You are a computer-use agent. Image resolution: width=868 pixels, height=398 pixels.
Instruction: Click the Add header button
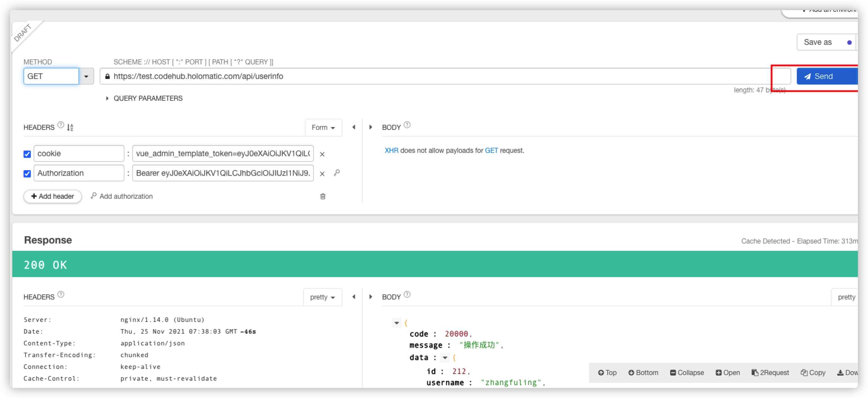[x=53, y=196]
